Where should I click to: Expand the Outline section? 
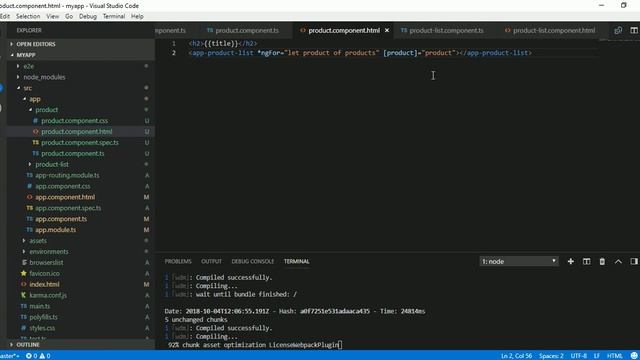pyautogui.click(x=28, y=345)
